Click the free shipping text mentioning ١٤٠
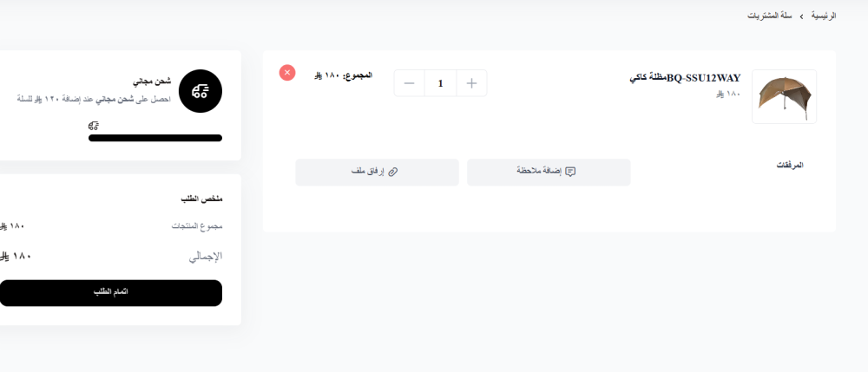This screenshot has height=372, width=868. (94, 99)
